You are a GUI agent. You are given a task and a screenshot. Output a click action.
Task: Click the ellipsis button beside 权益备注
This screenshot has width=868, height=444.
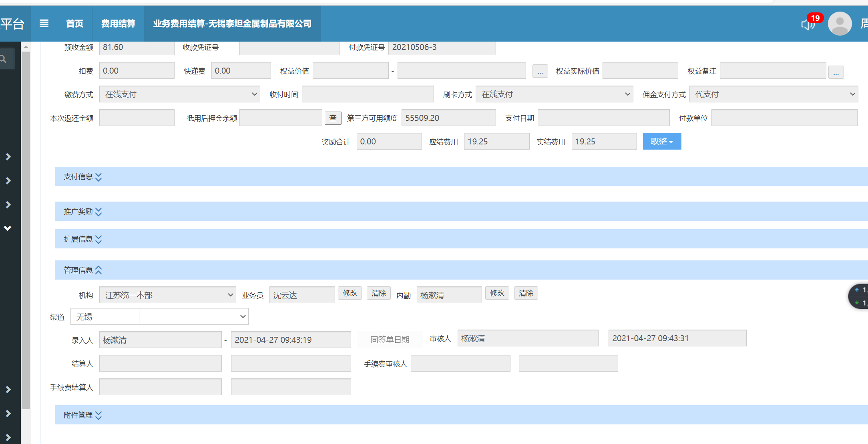click(836, 72)
